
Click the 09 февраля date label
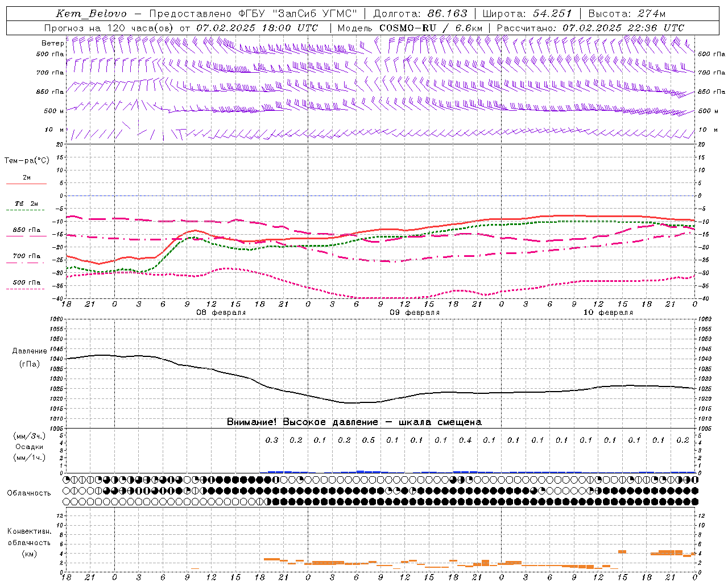[x=415, y=313]
